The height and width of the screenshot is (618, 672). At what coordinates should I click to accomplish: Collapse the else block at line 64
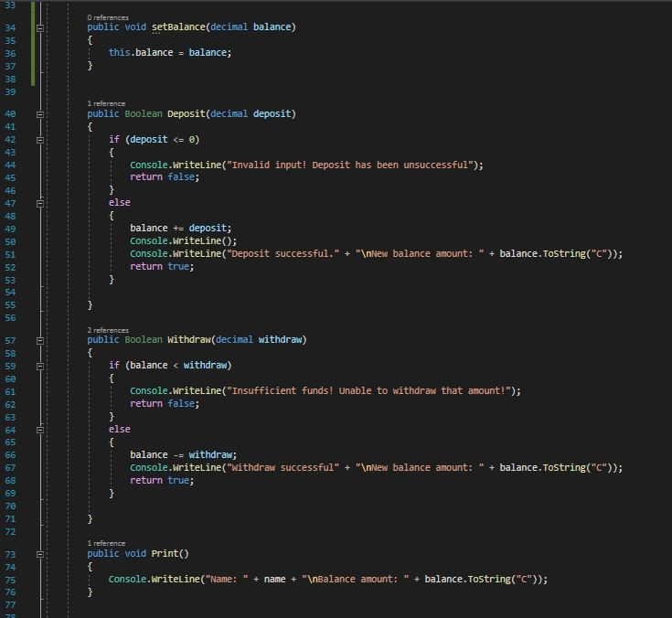point(40,430)
